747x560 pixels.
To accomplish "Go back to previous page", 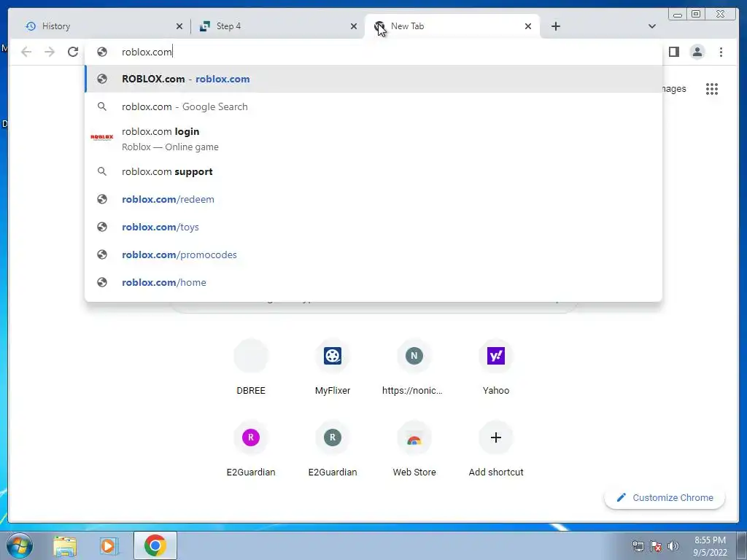I will pos(26,52).
